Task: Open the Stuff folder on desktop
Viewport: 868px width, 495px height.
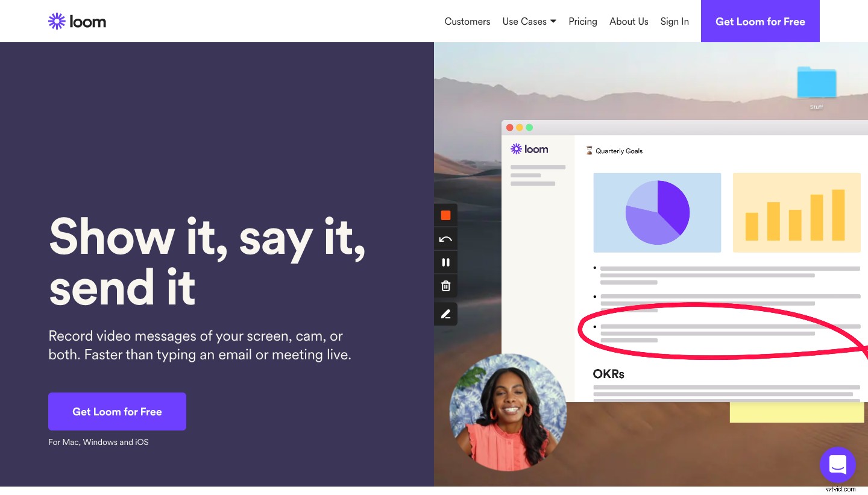Action: point(816,84)
